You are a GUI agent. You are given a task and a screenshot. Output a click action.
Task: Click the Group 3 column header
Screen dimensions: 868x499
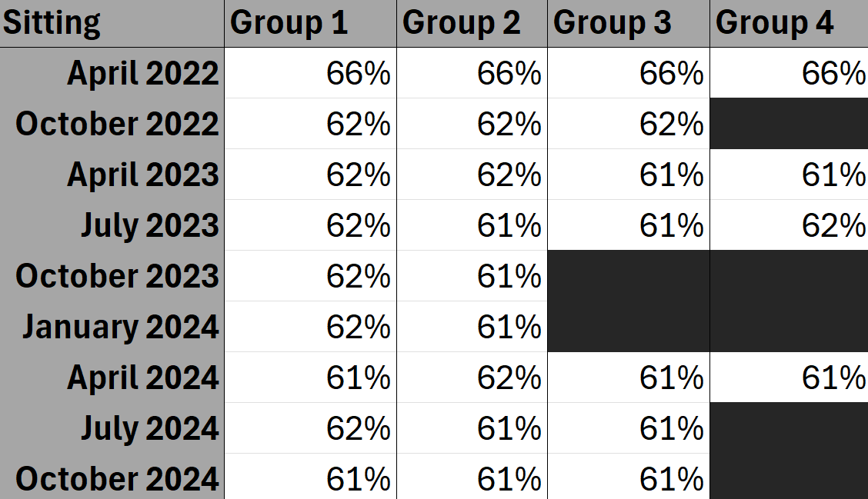[613, 23]
